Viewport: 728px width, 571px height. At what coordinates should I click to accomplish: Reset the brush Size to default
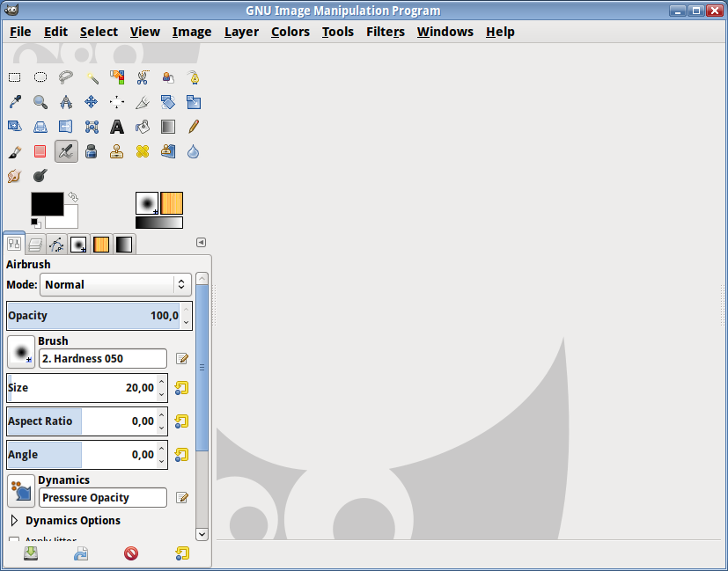pos(182,388)
